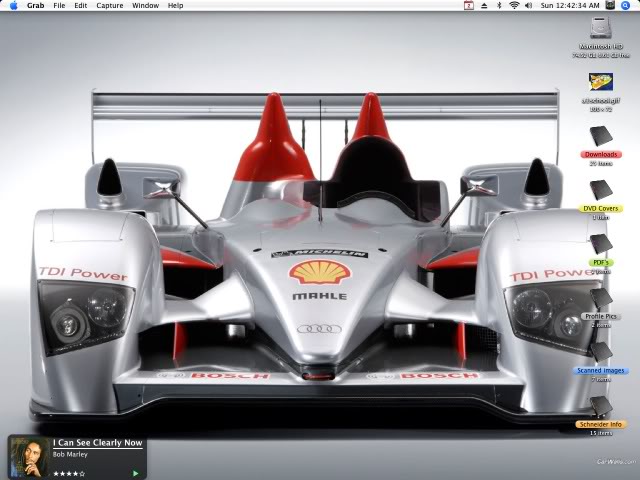Select the Profile Pics folder icon
This screenshot has width=640, height=480.
pyautogui.click(x=601, y=298)
